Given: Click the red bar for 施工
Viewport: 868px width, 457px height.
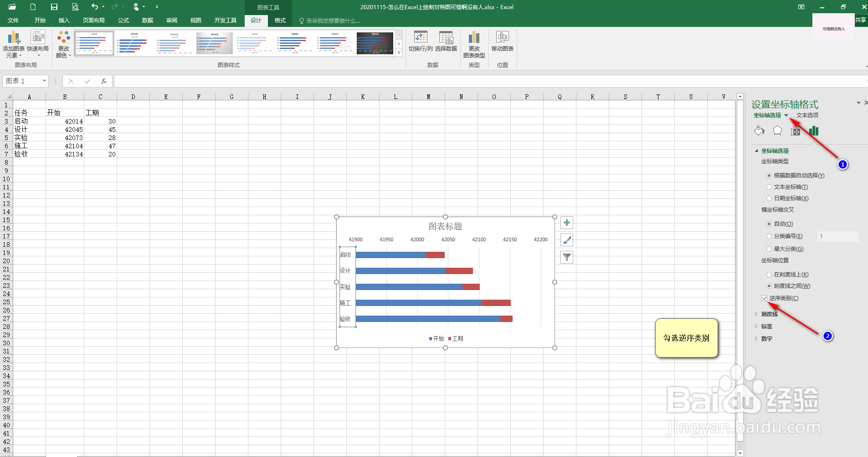Looking at the screenshot, I should coord(496,303).
